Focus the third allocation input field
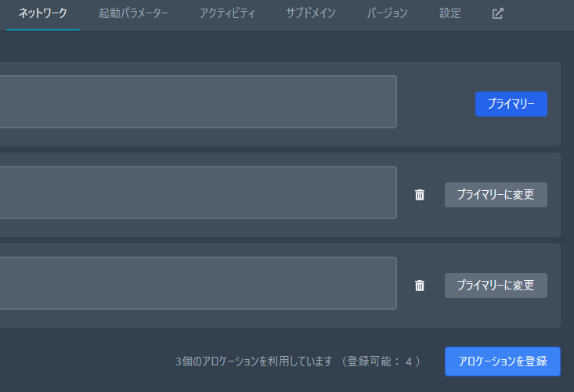574x392 pixels. [x=196, y=283]
